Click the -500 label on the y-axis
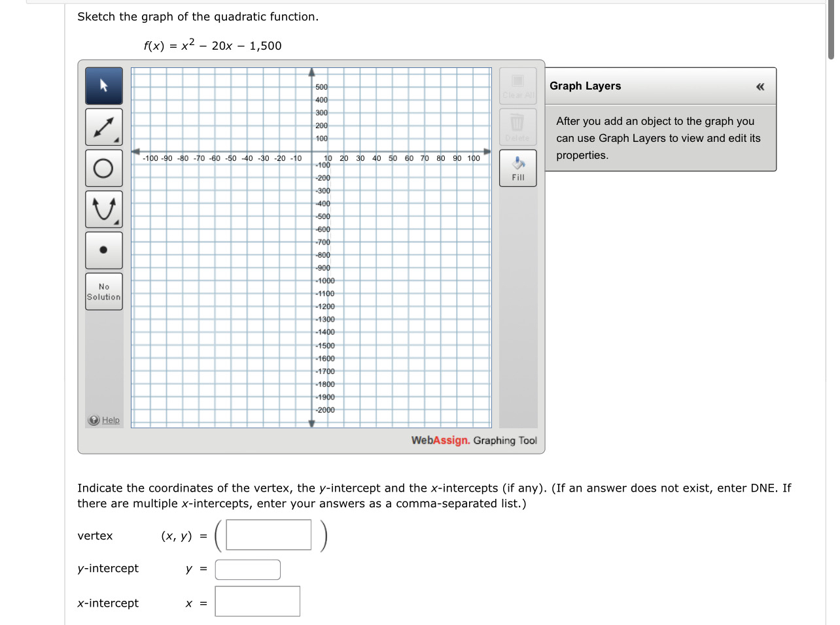 pyautogui.click(x=323, y=216)
